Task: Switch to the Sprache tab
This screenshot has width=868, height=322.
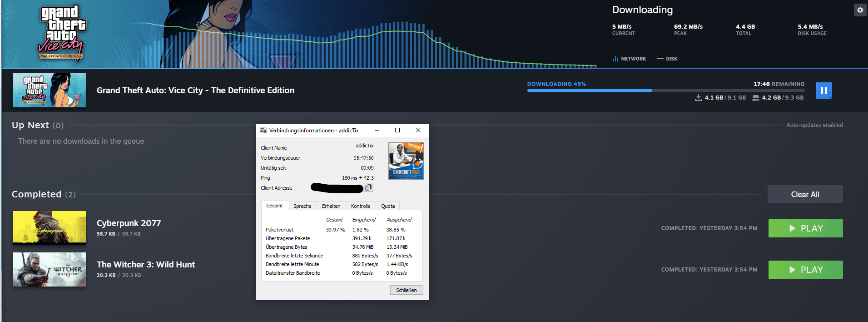Action: tap(303, 206)
